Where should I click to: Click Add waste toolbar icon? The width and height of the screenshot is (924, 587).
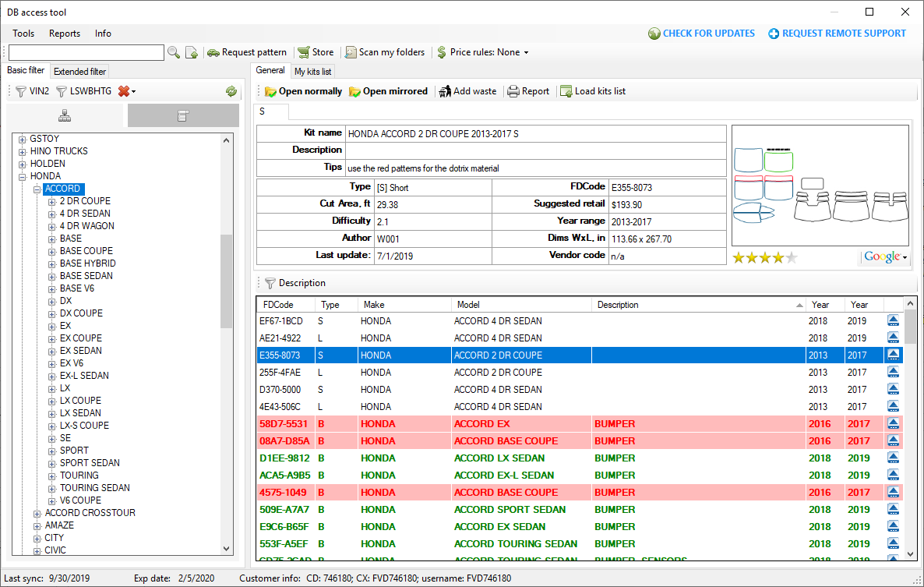[445, 91]
